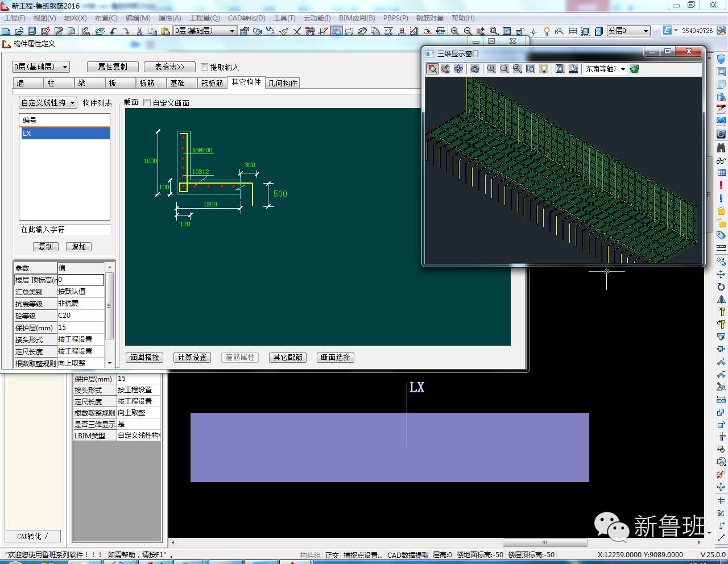Click the CAD转化 tab at bottom left
The width and height of the screenshot is (728, 564).
(x=32, y=536)
